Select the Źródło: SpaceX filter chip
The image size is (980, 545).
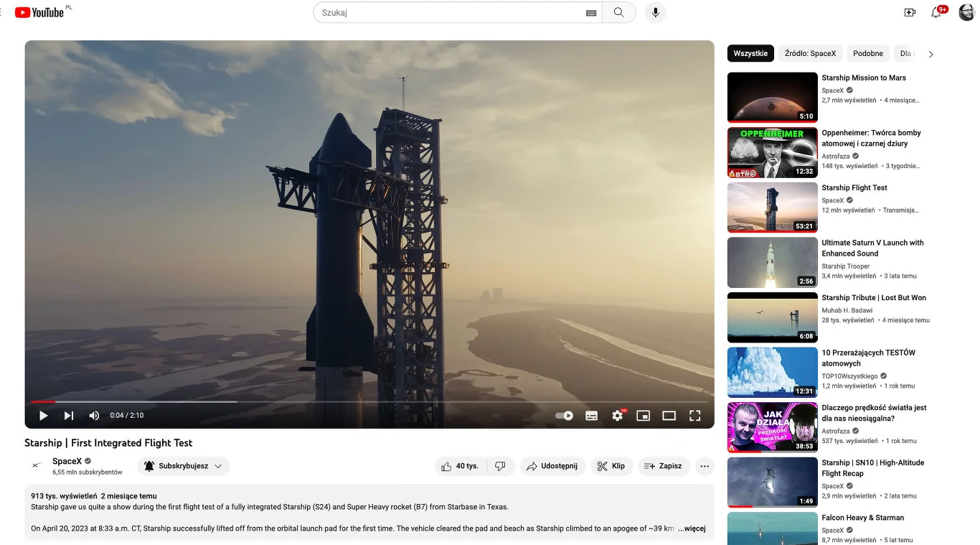coord(810,53)
